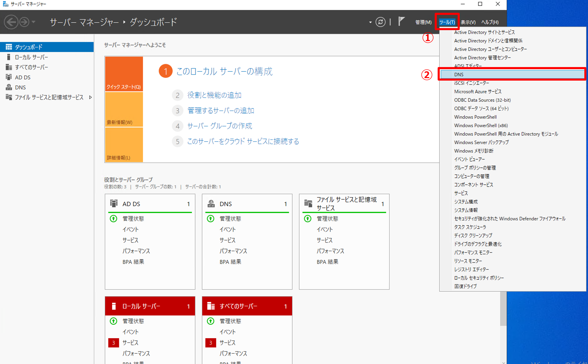Click the 最新情報(W) tile
Image resolution: width=588 pixels, height=364 pixels.
124,109
